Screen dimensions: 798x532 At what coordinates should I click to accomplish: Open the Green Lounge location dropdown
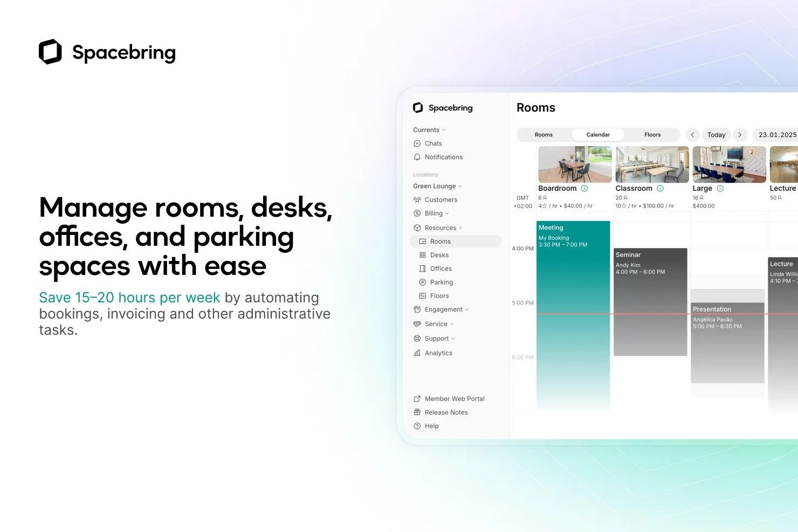click(x=437, y=186)
